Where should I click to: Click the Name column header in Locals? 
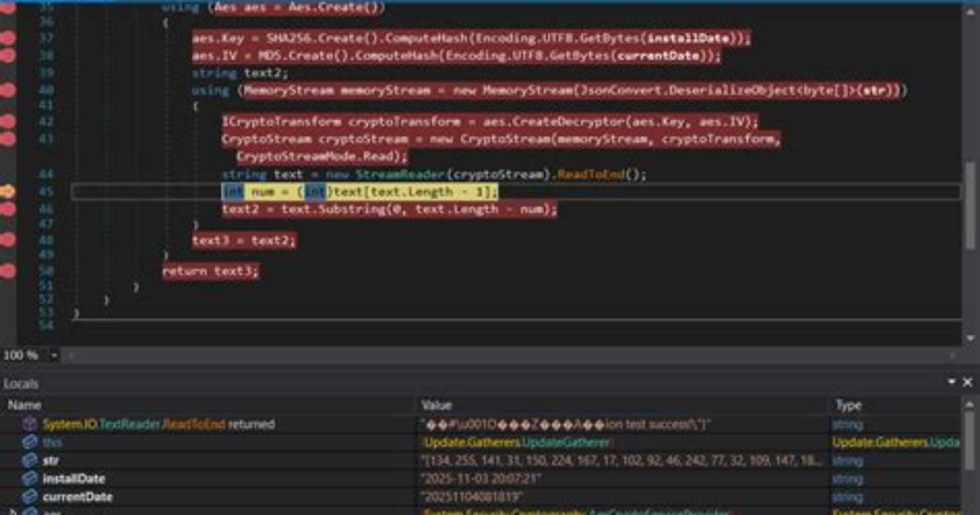pyautogui.click(x=25, y=405)
